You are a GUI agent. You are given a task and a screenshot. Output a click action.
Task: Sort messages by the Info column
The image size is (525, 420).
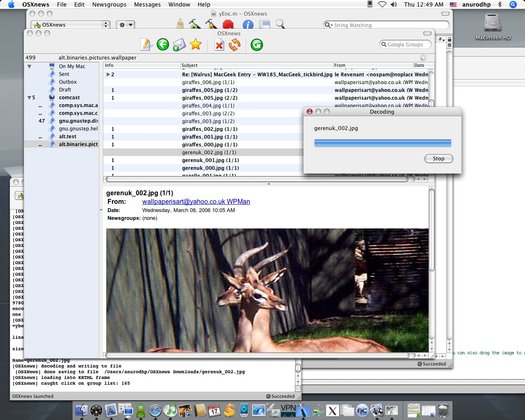tap(142, 65)
